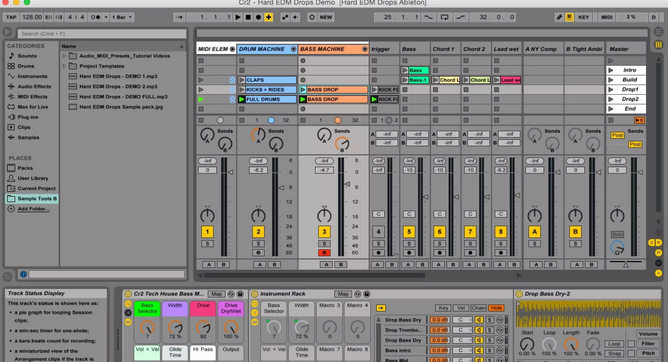Disarm the red Arm button on Bass Machine

[324, 253]
